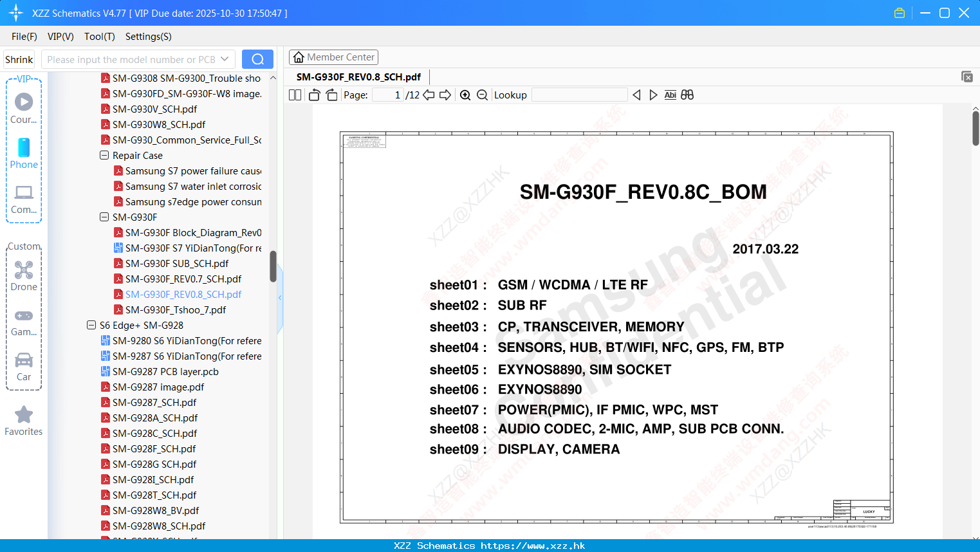Open the model number dropdown arrow

225,59
